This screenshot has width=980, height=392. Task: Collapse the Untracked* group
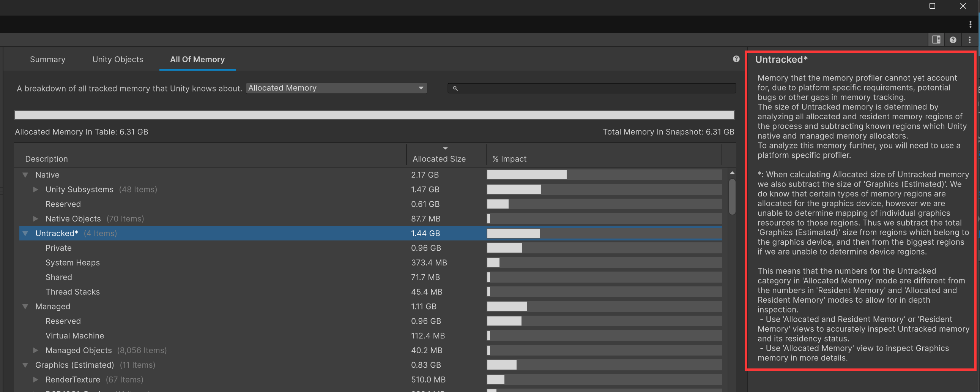coord(25,233)
